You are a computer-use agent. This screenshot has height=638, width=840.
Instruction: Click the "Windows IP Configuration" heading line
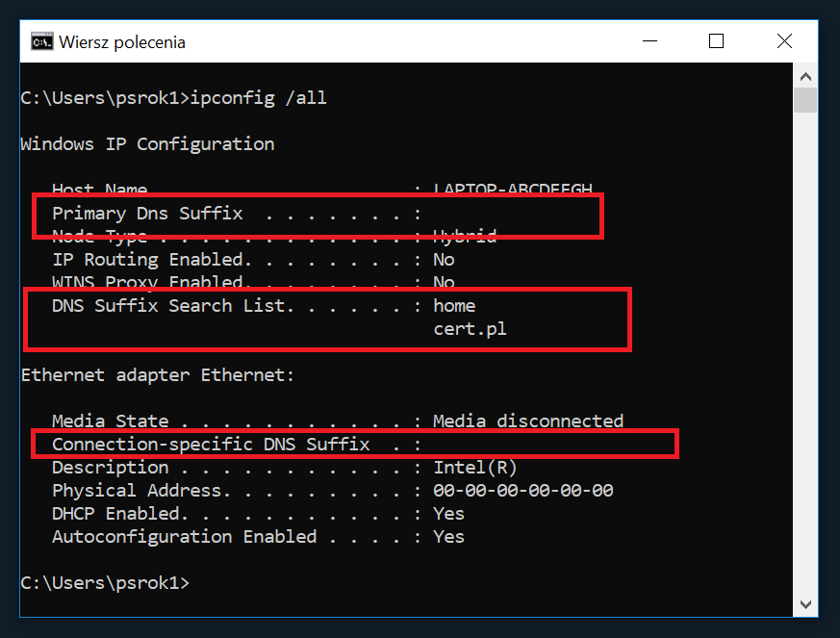click(x=147, y=144)
